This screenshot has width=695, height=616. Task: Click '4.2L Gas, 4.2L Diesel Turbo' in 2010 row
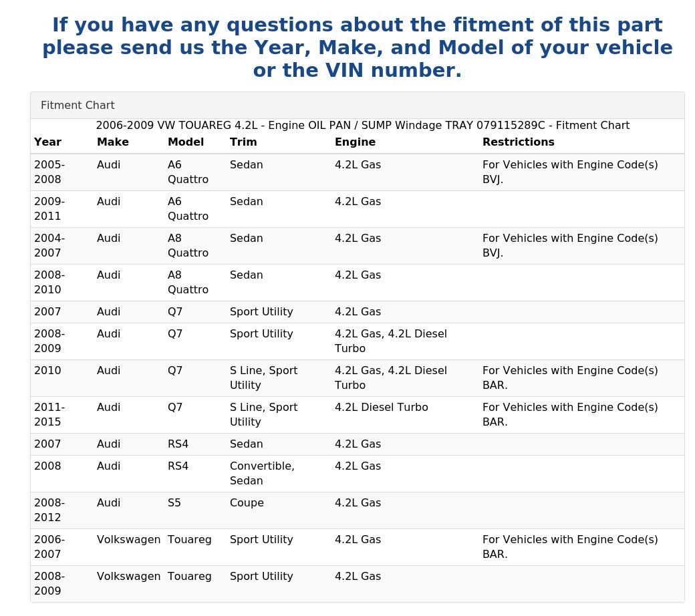(390, 377)
